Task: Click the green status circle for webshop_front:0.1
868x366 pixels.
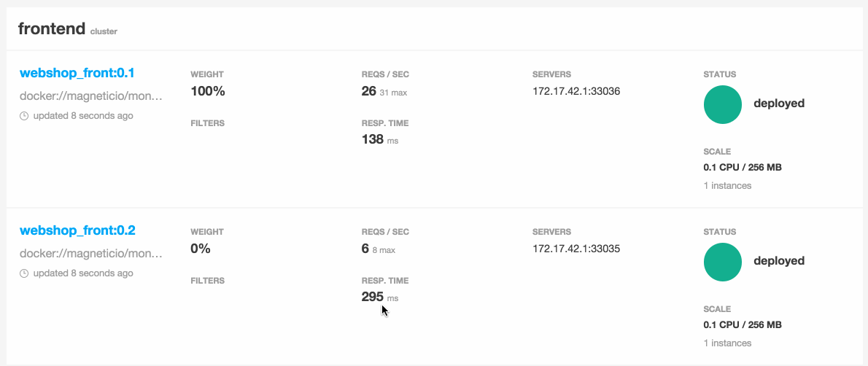Action: (722, 105)
